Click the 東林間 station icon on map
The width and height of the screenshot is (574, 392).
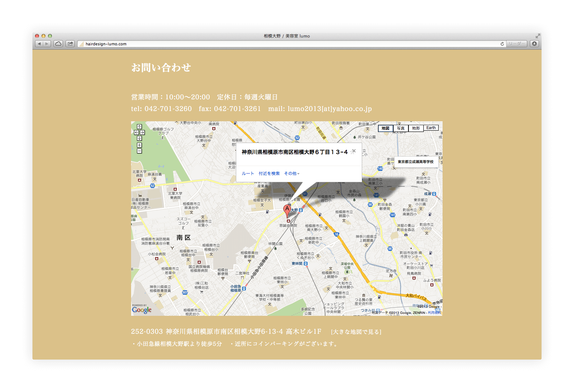pyautogui.click(x=306, y=264)
